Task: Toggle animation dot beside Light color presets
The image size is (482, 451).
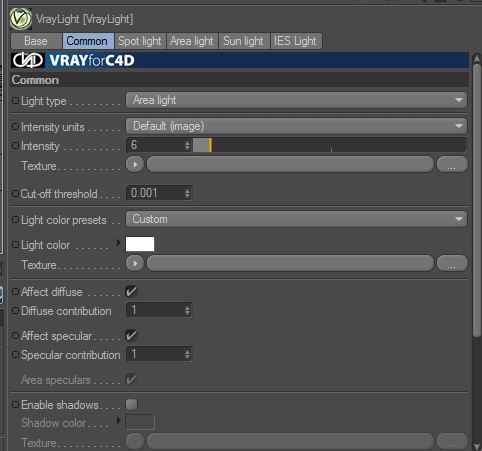Action: coord(15,219)
